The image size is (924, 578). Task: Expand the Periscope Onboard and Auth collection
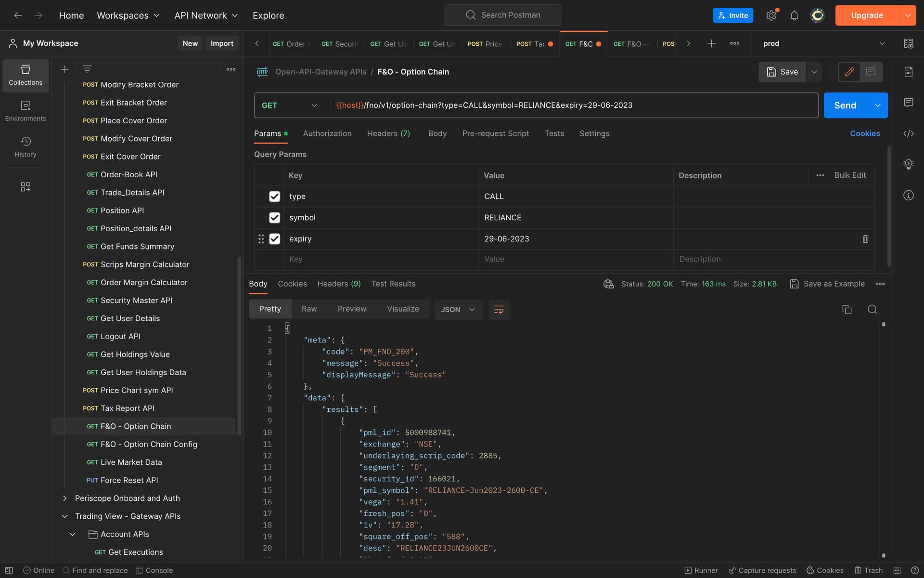[65, 499]
